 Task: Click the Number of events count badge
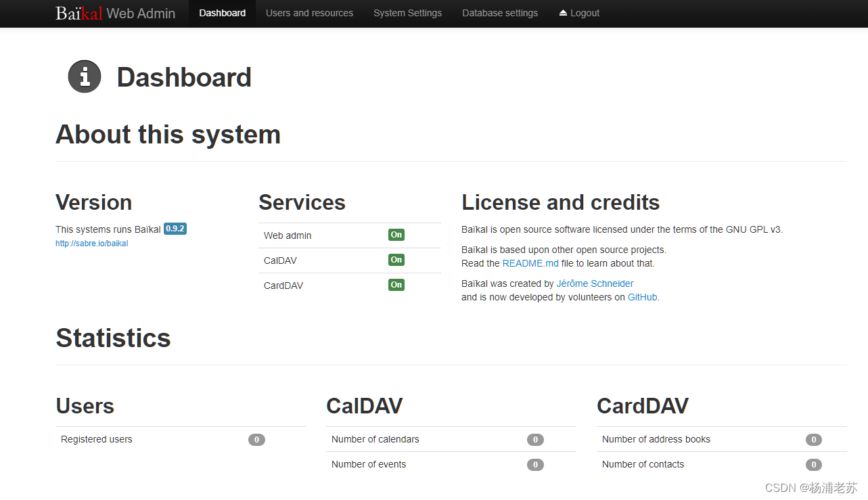[x=535, y=465]
